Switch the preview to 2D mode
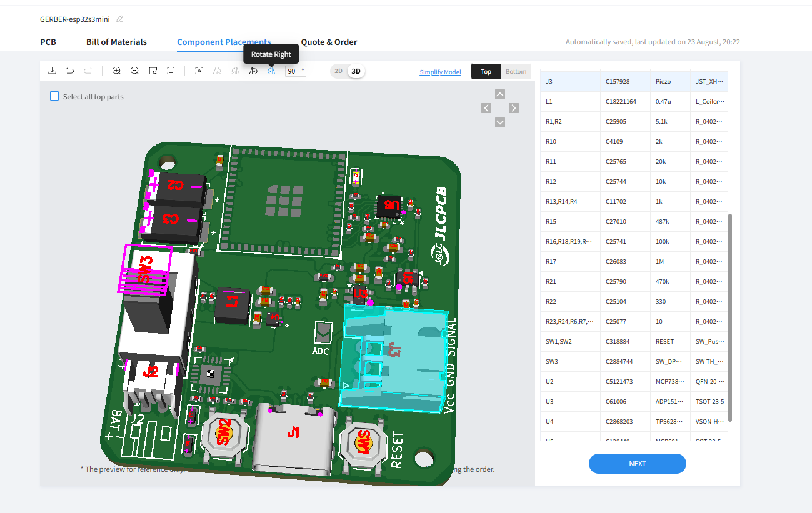 pos(338,71)
